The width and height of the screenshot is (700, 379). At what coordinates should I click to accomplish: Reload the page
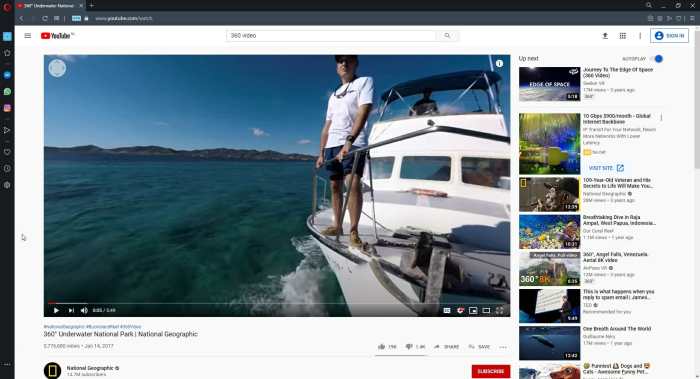pos(45,18)
